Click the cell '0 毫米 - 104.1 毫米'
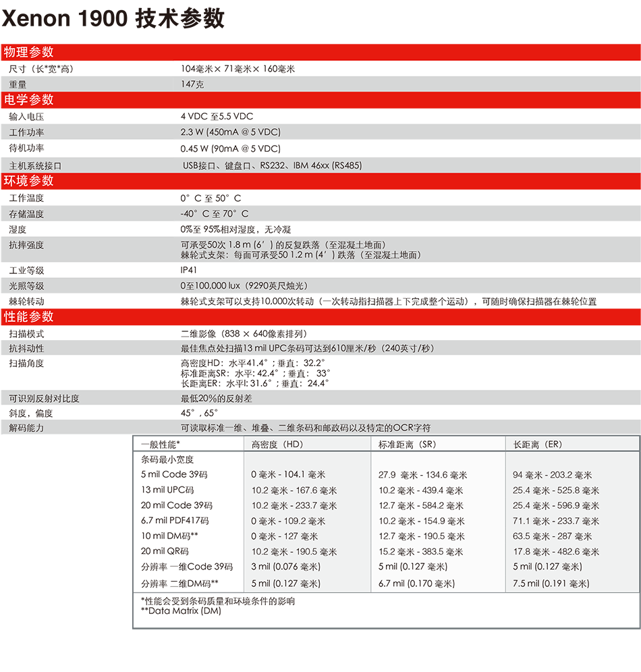The height and width of the screenshot is (672, 641). 288,474
